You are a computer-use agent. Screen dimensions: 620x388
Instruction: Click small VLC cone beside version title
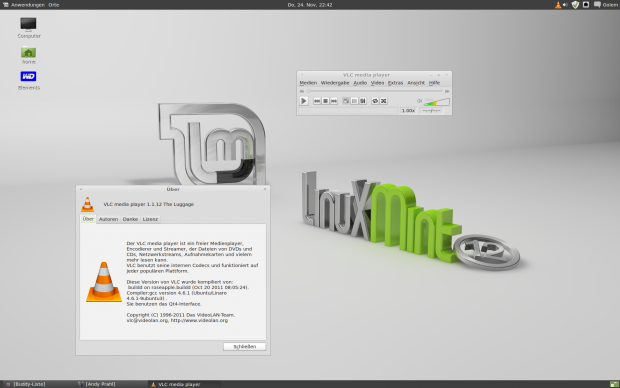87,204
